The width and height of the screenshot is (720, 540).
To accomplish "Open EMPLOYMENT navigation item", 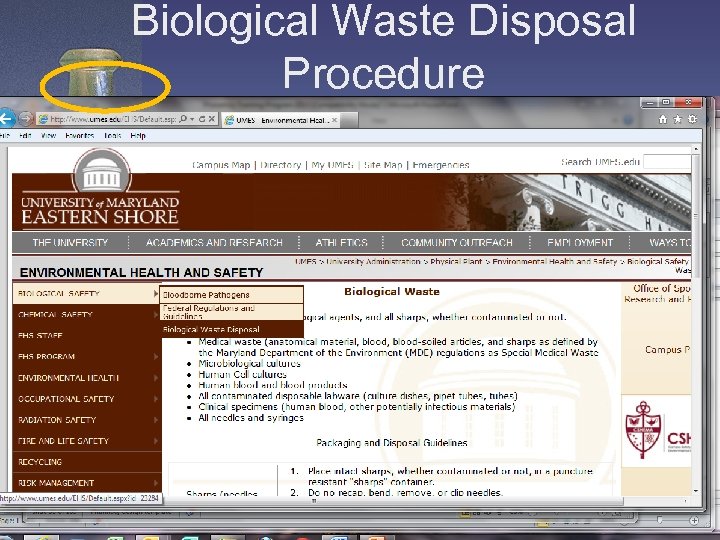I will pos(580,242).
